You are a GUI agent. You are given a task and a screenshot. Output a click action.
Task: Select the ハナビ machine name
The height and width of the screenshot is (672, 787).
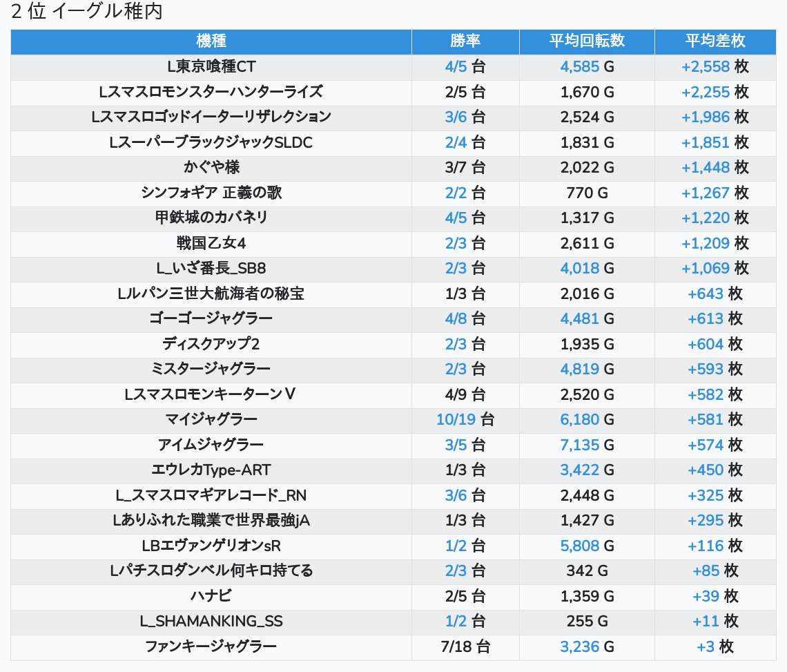211,596
